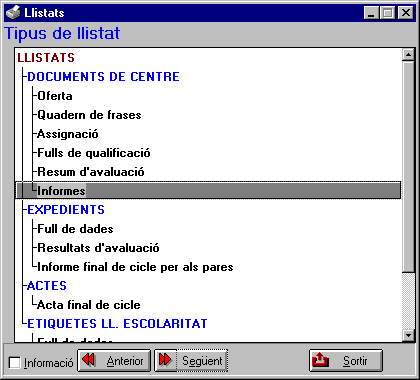Select Resum d'avaluació

click(91, 172)
